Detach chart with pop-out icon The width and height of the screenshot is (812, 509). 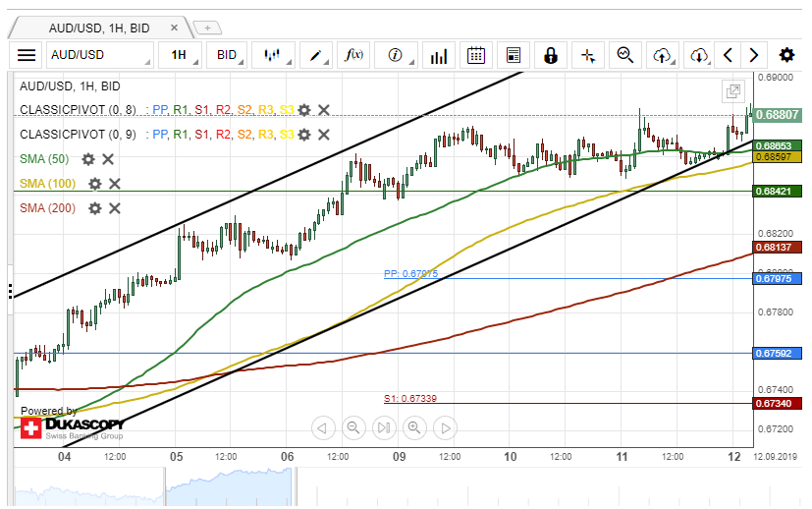click(733, 91)
